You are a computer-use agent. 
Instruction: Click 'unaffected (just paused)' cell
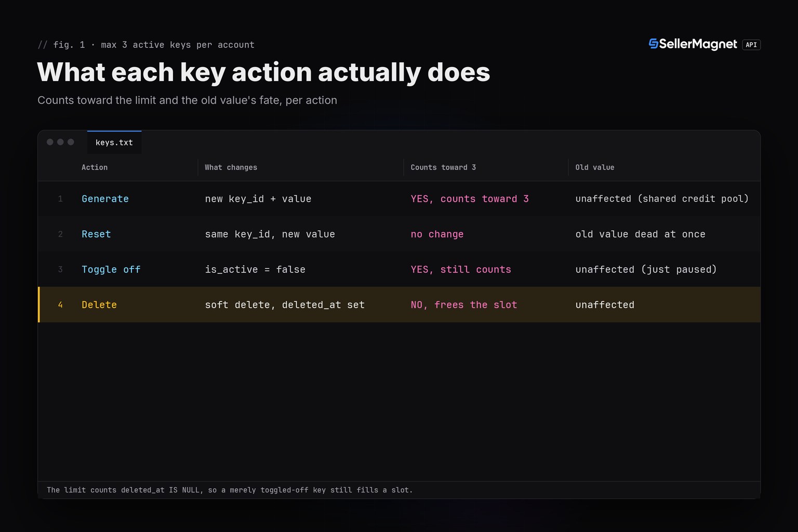click(646, 270)
